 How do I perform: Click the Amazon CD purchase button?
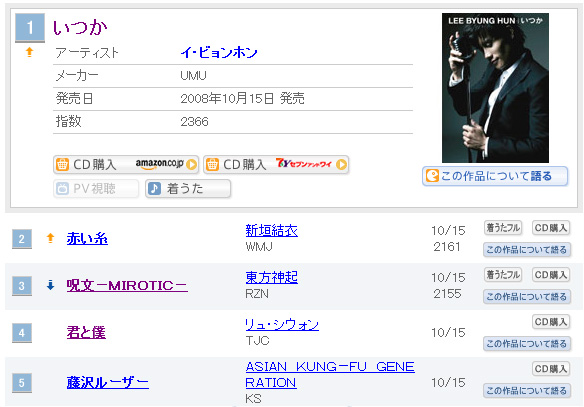[126, 164]
